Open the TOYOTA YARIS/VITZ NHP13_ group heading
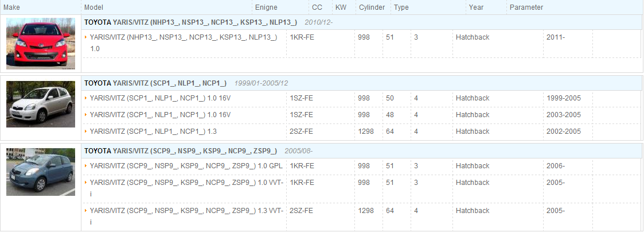This screenshot has height=232, width=644. tap(190, 22)
